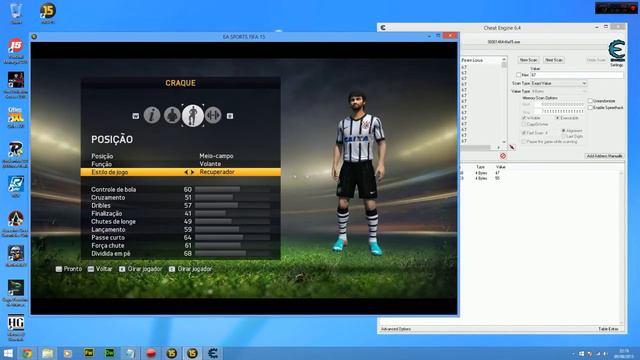Open File Explorer from the taskbar
The image size is (640, 360).
tap(47, 353)
